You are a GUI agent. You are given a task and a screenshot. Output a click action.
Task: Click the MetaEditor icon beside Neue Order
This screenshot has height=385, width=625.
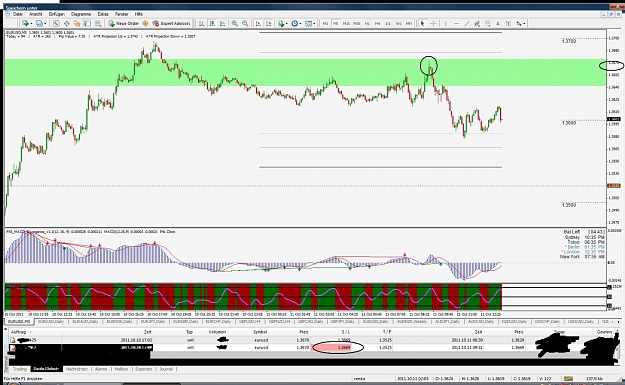tap(145, 24)
